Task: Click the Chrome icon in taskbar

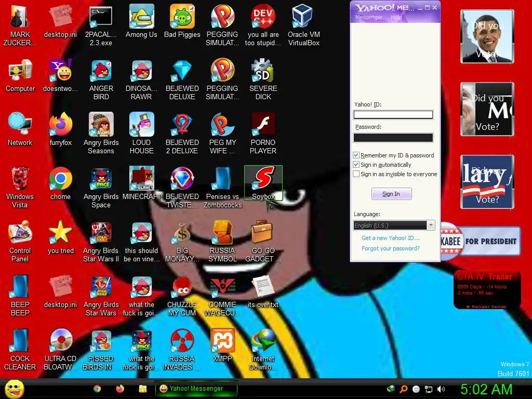Action: 97,389
